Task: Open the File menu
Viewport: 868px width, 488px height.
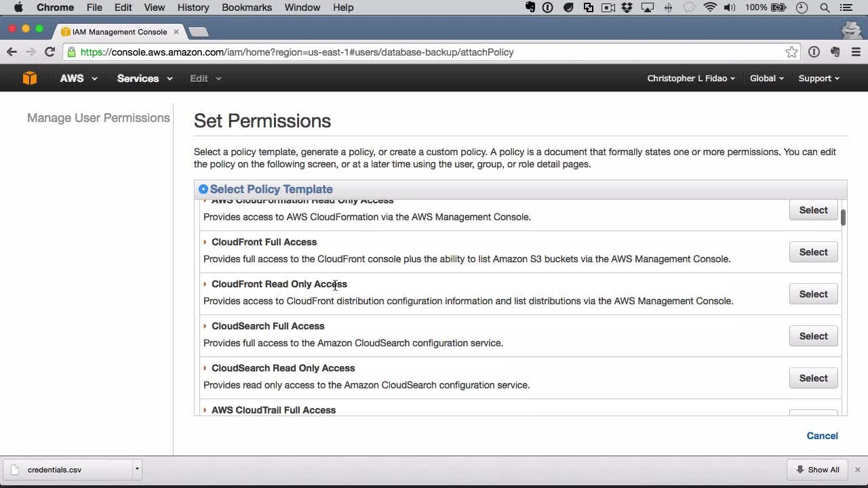Action: [94, 7]
